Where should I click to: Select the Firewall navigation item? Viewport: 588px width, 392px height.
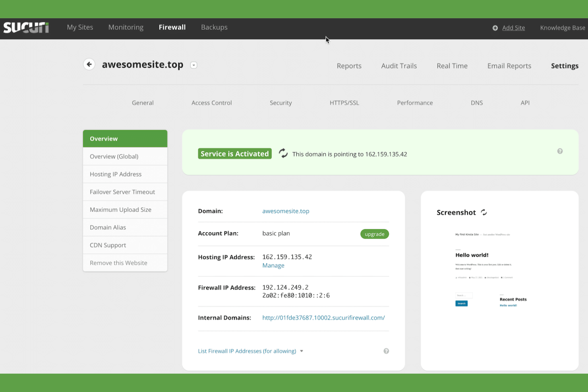172,27
